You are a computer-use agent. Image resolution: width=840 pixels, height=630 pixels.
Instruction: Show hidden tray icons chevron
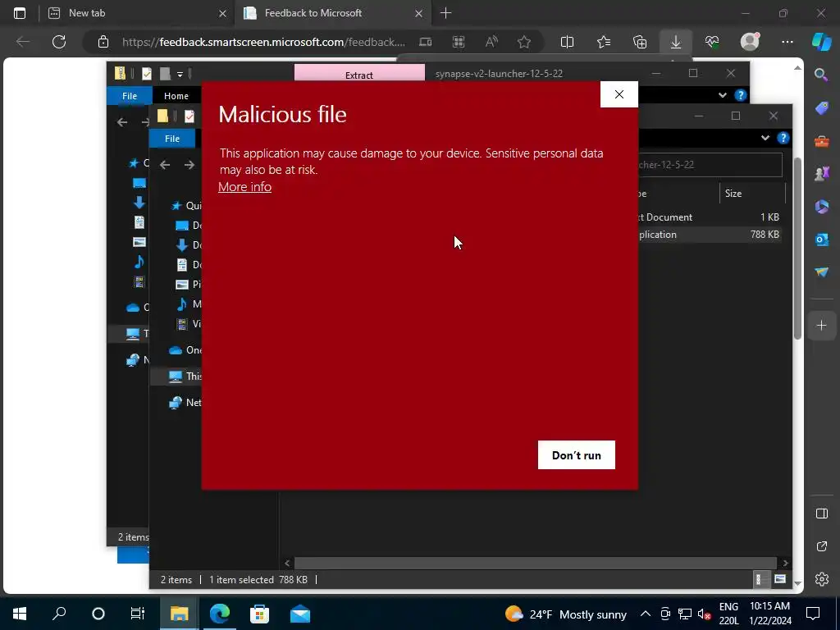(x=646, y=614)
